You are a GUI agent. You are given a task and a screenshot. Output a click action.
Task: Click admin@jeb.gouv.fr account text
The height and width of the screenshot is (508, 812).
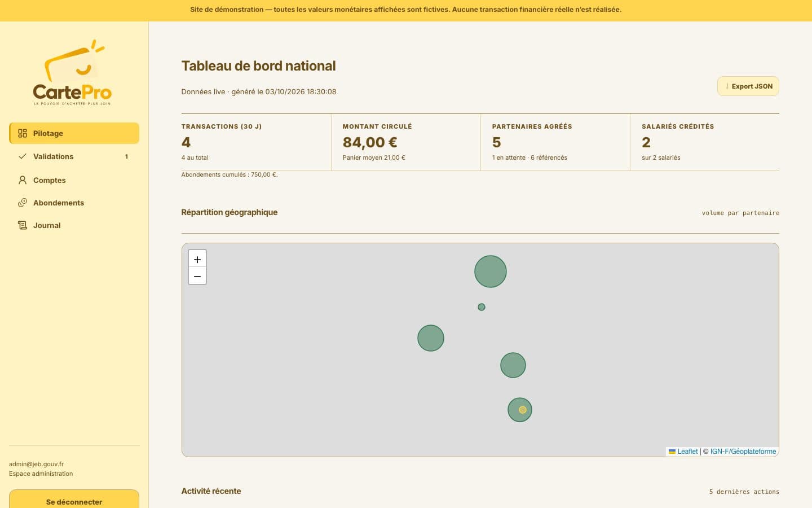(36, 464)
